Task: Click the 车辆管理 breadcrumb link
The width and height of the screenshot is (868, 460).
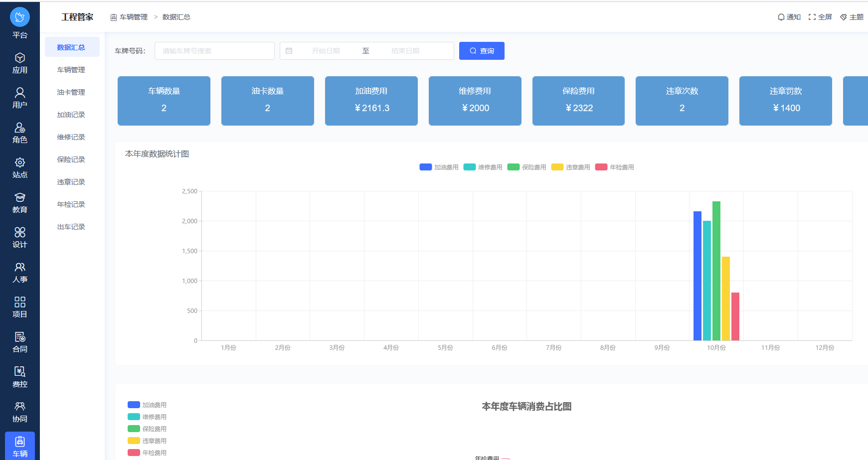Action: (133, 17)
